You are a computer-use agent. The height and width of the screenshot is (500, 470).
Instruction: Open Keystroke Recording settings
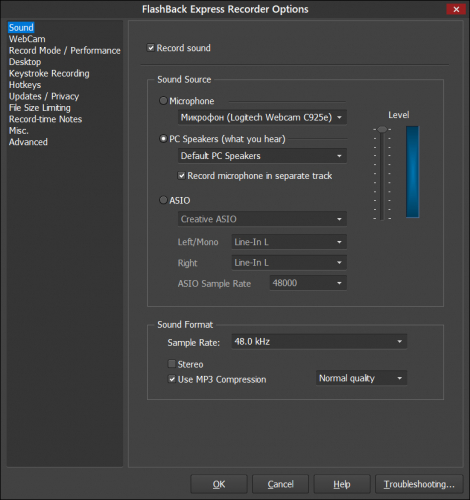[x=49, y=73]
